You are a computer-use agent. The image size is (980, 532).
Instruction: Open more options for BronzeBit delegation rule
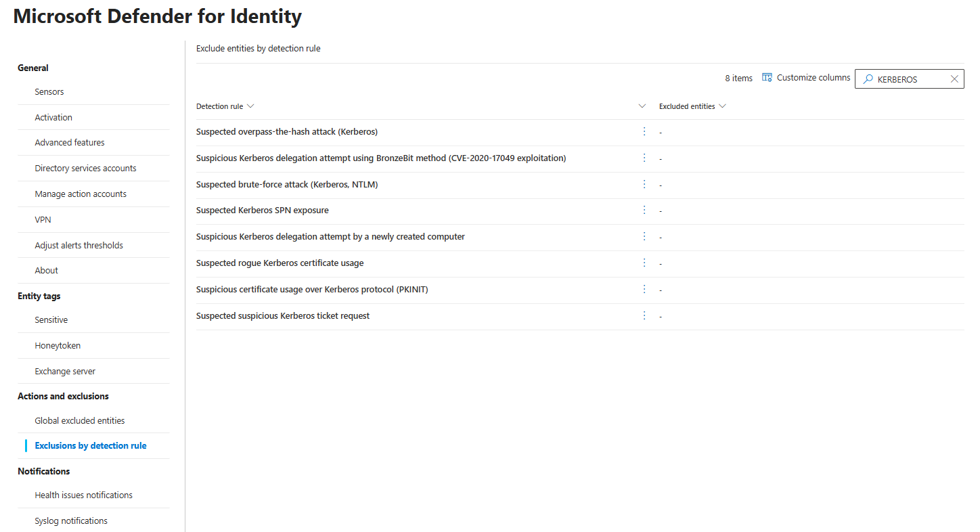[x=644, y=158]
